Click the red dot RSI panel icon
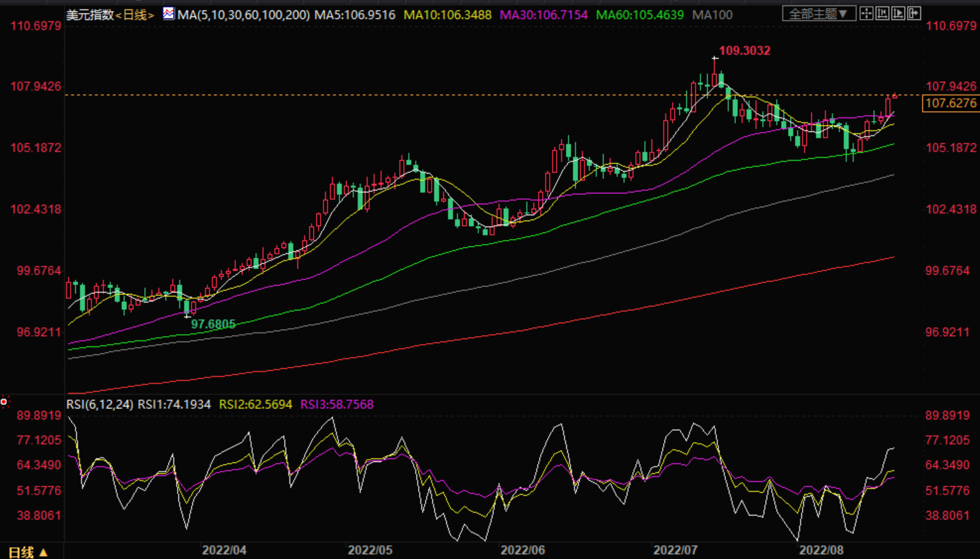The image size is (980, 559). click(4, 402)
